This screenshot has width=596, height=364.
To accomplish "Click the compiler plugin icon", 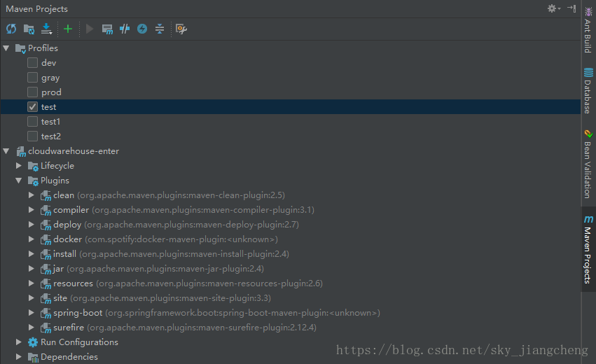I will 46,210.
